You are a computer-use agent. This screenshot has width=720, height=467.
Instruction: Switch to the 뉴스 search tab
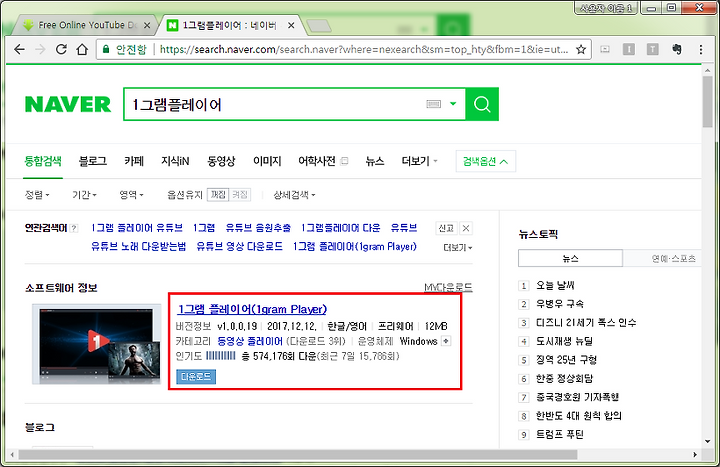pos(375,161)
